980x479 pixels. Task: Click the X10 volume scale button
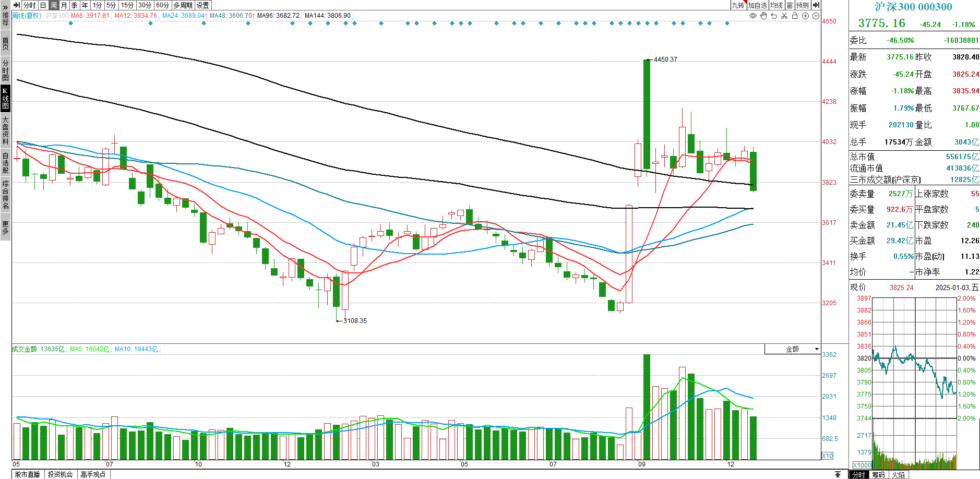click(x=828, y=456)
